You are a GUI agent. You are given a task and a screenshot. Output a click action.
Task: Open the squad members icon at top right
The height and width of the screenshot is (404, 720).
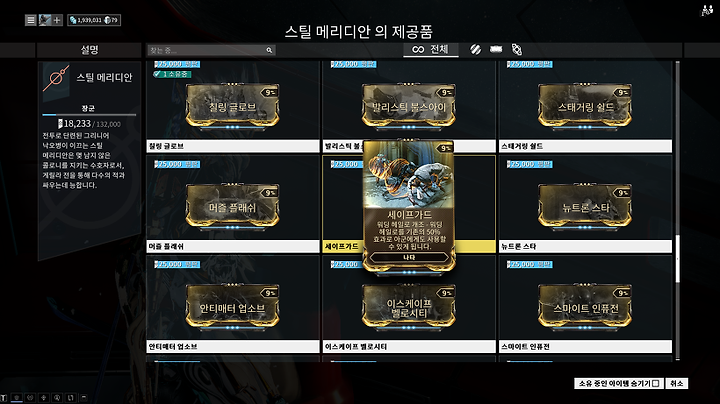[706, 11]
